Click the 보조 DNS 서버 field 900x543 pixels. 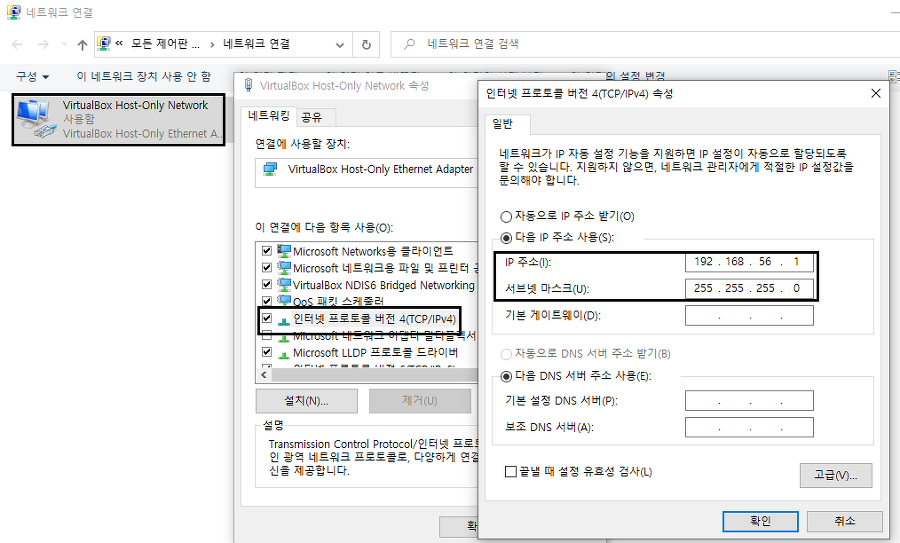tap(749, 427)
